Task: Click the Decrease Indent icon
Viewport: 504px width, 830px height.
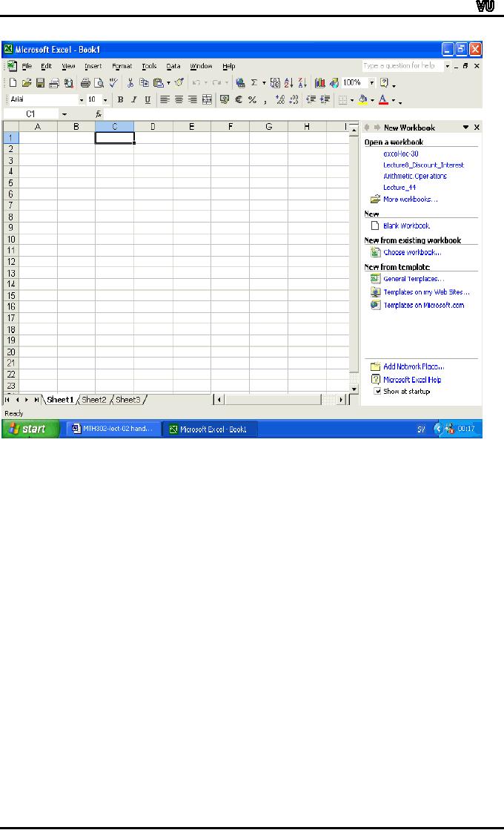Action: point(311,99)
